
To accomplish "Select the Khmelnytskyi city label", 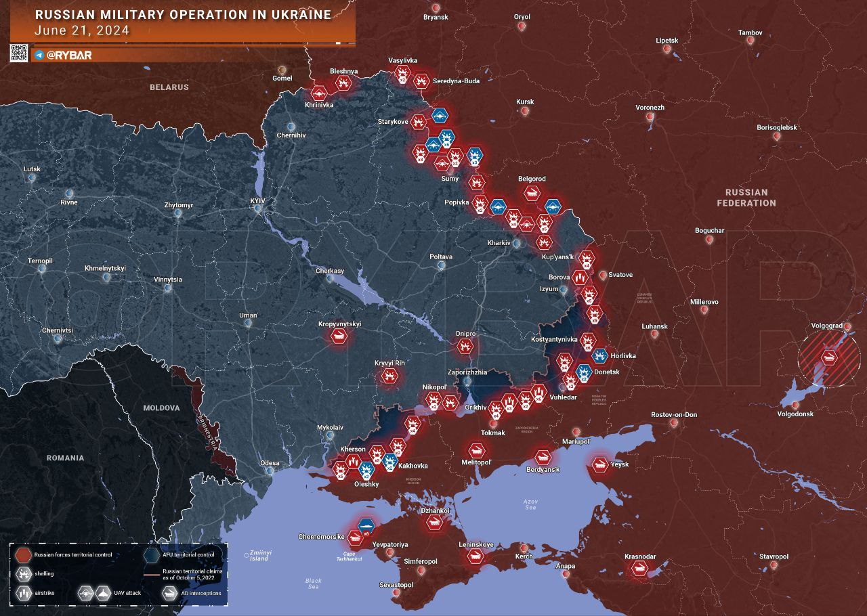I will (x=105, y=268).
